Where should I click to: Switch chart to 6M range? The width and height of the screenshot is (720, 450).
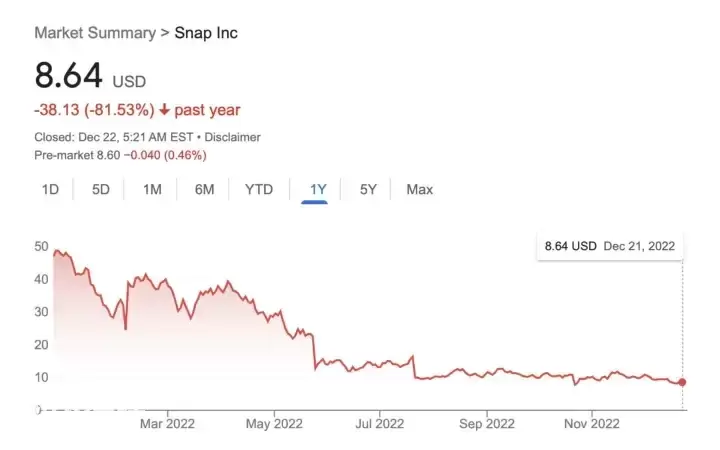(x=204, y=189)
